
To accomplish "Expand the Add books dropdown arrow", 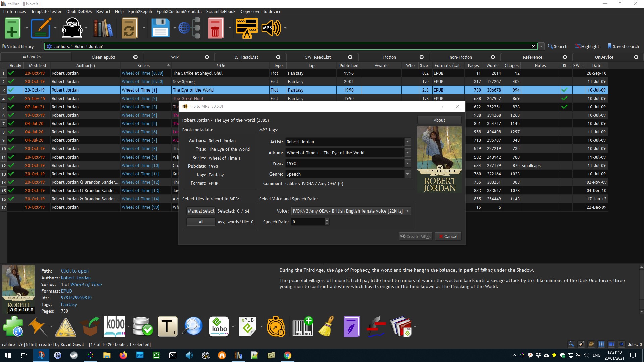I will coord(26,28).
